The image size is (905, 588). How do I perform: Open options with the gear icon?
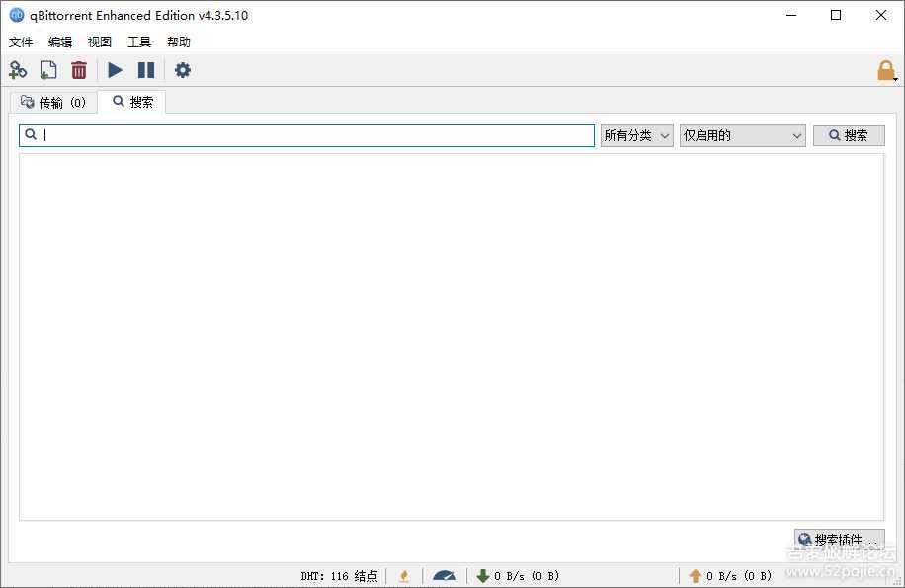tap(183, 70)
